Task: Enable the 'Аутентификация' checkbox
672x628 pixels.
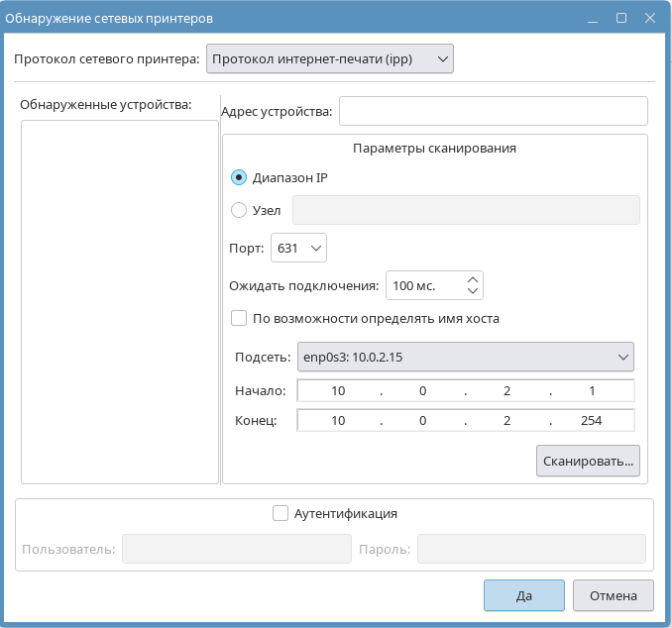Action: click(280, 513)
